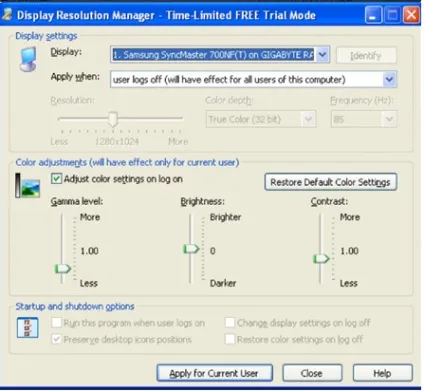Click the landscape picture icon in Color adjustments
Viewport: 424px width, 391px height.
pyautogui.click(x=28, y=185)
